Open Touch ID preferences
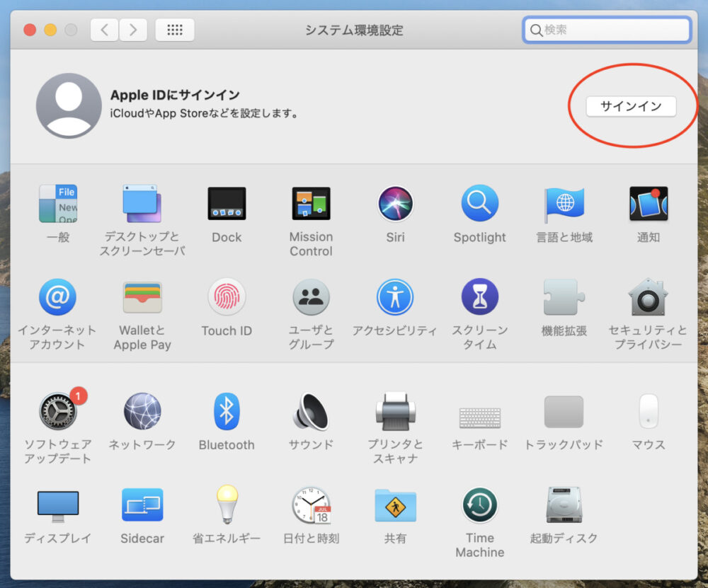Viewport: 708px width, 588px height. 227,297
